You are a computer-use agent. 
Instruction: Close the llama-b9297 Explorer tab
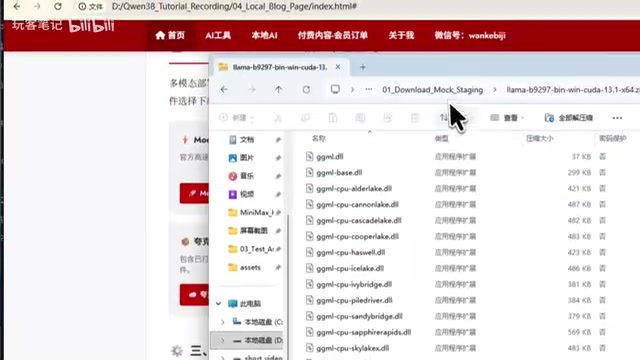[x=338, y=67]
